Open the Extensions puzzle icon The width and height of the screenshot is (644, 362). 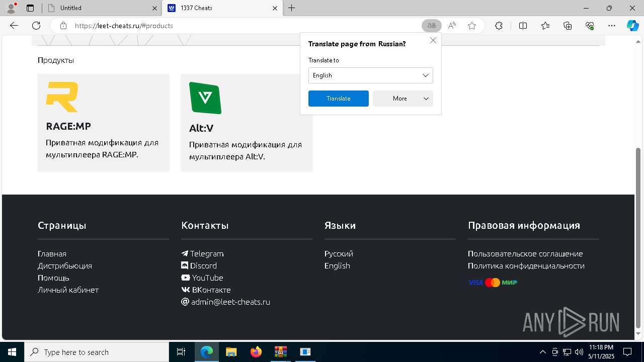pos(499,26)
